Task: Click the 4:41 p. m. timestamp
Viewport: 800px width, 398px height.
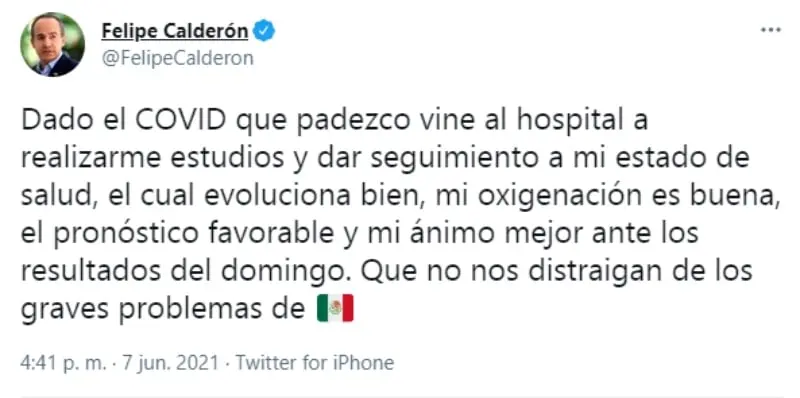Action: (x=64, y=363)
